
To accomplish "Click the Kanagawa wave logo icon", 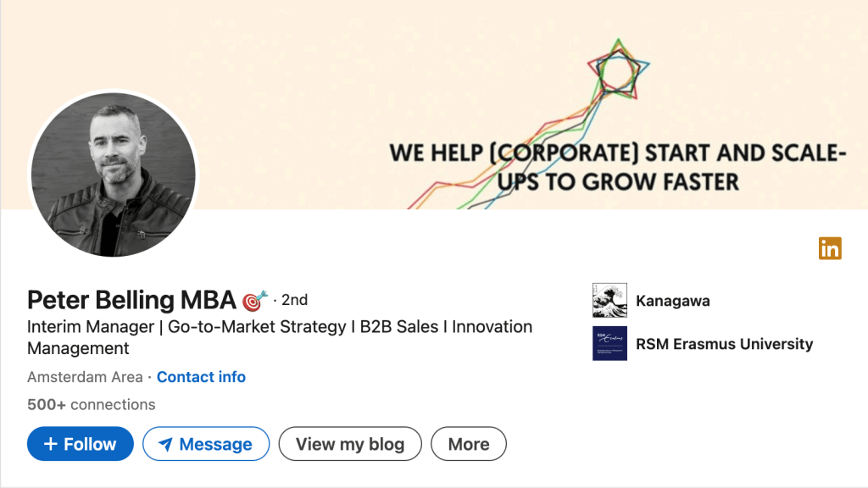I will point(609,301).
